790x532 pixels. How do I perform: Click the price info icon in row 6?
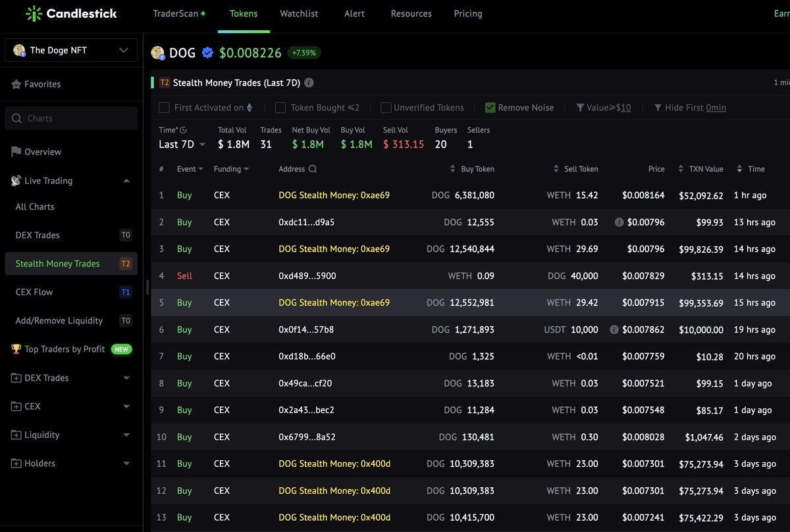point(614,330)
